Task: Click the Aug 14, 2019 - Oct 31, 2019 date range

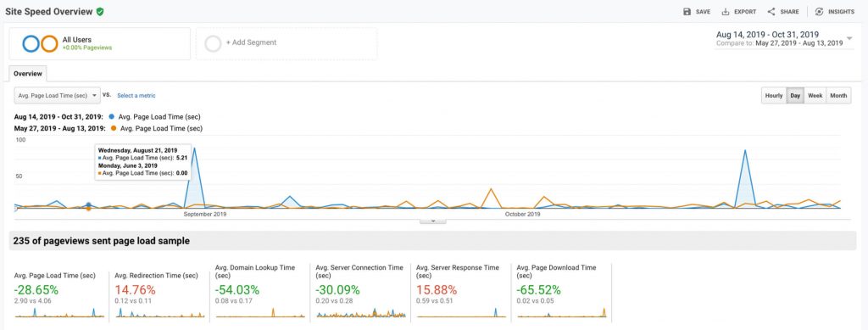Action: tap(767, 34)
